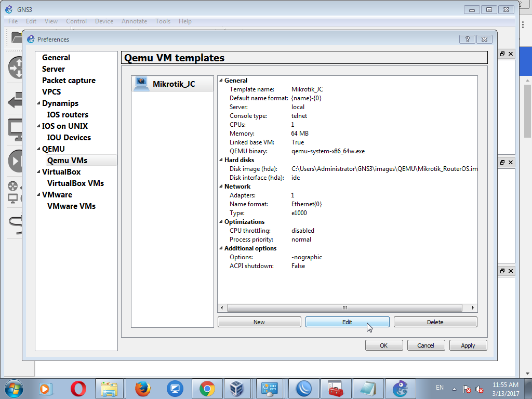Screen dimensions: 532x399
Task: Open the blue monitor remote app in taskbar
Action: coord(175,389)
